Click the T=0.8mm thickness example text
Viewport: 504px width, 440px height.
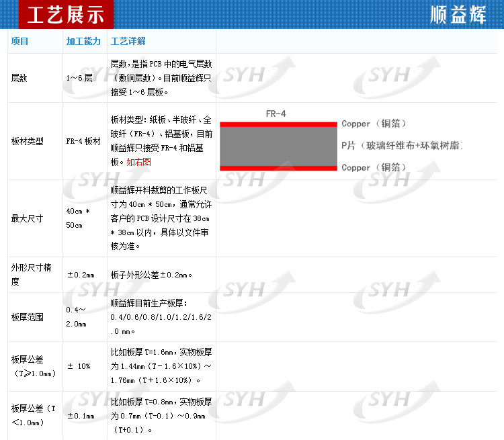point(161,416)
